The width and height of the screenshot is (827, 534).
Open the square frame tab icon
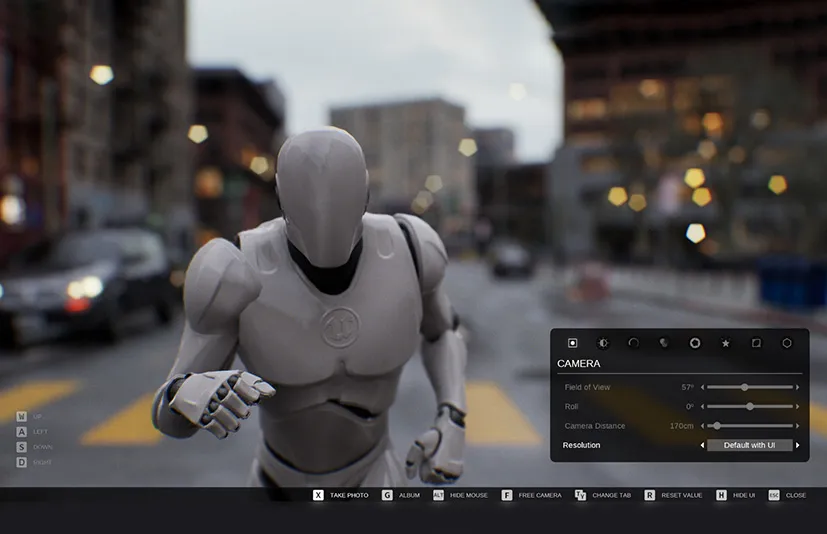756,343
